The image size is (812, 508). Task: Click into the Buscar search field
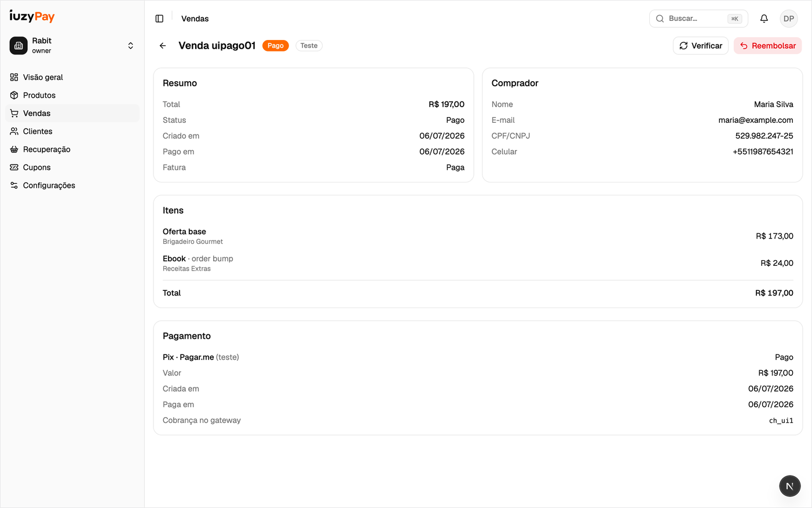(x=698, y=19)
